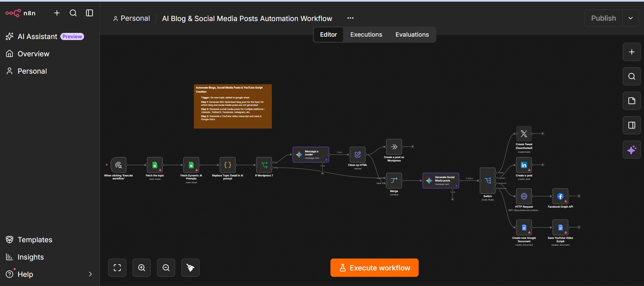
Task: Select the Switch node
Action: point(488,181)
